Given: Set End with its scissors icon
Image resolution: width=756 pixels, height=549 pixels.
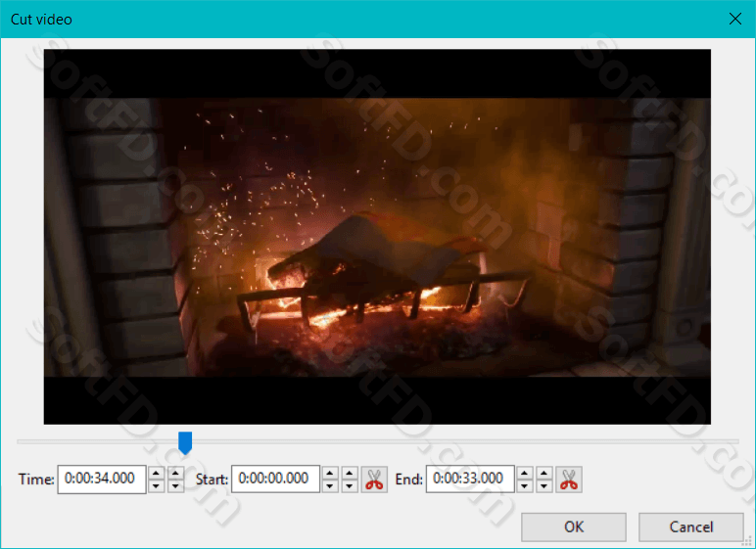Looking at the screenshot, I should 569,480.
